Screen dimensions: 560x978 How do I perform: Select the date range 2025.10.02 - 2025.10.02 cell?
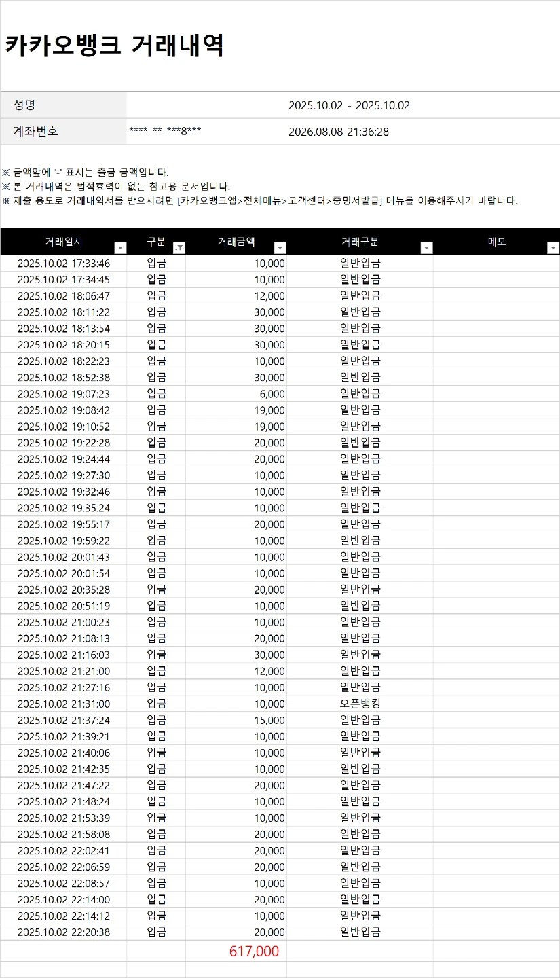(349, 106)
